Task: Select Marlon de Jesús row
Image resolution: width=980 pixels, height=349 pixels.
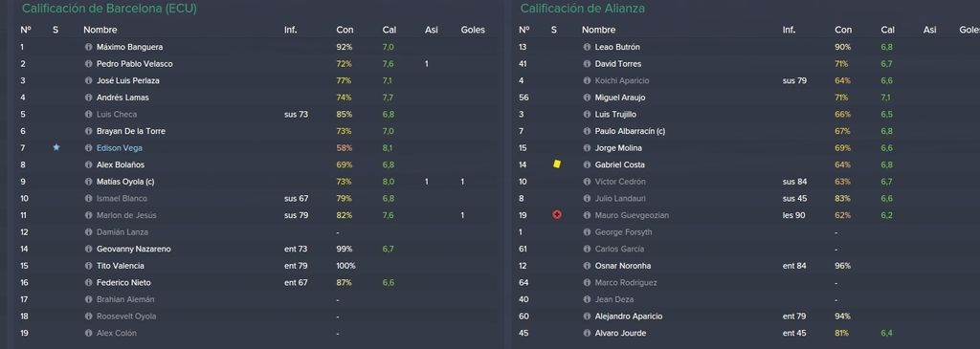Action: pyautogui.click(x=256, y=215)
